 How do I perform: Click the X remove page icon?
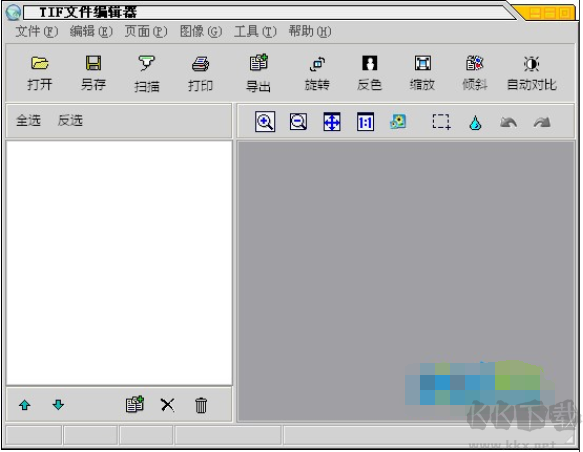167,405
